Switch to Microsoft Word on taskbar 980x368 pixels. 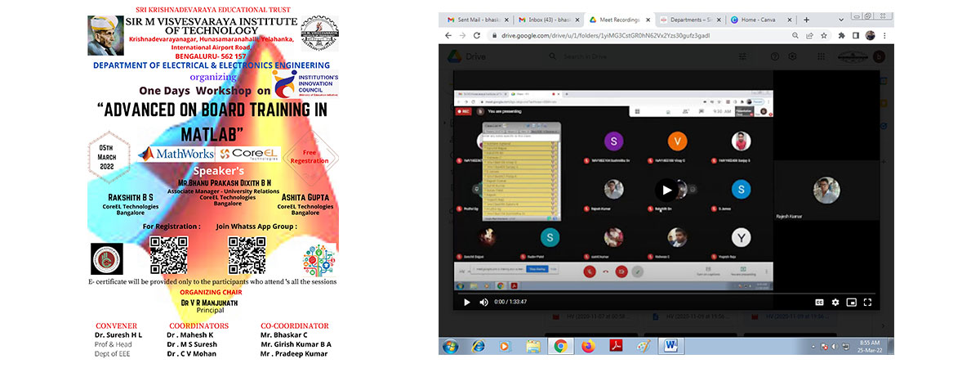(671, 346)
